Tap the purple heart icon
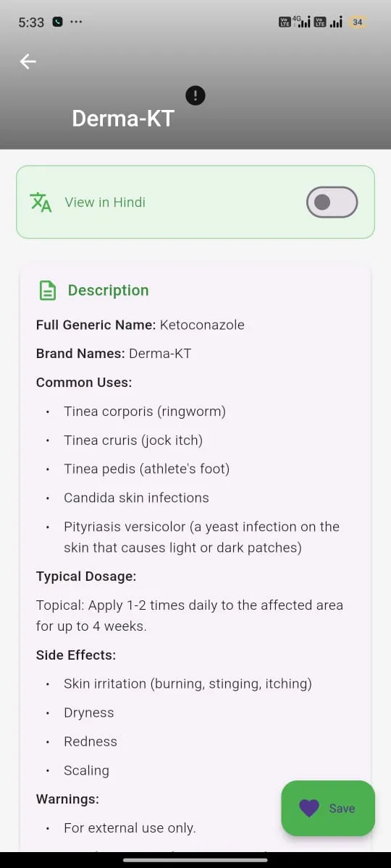 click(x=309, y=808)
